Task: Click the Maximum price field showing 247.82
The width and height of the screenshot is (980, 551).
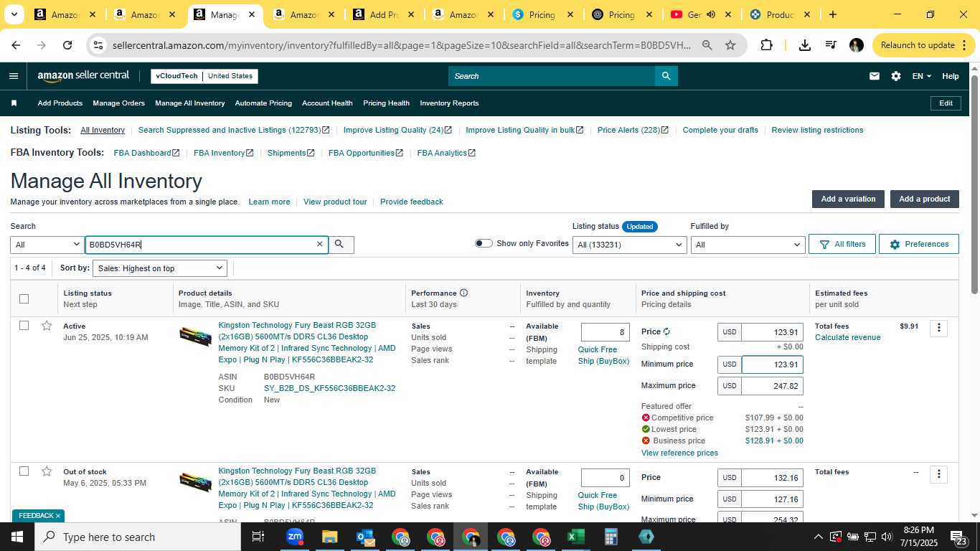Action: tap(772, 386)
